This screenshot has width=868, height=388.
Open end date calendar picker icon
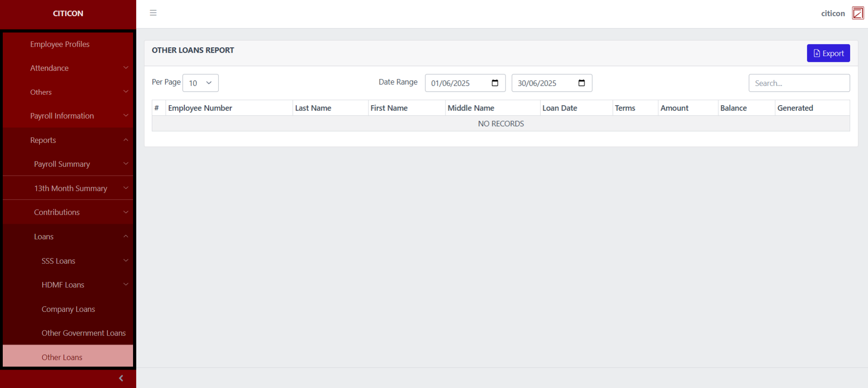pos(581,83)
